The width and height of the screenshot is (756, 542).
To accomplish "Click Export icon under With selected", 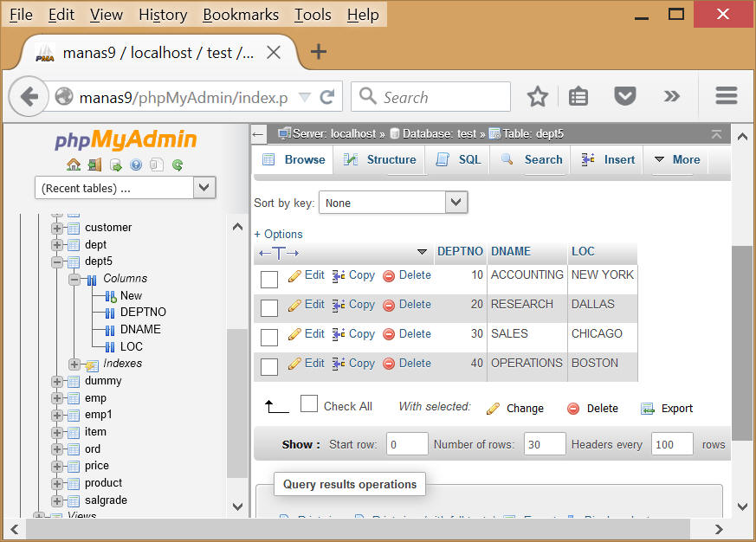I will [x=648, y=409].
